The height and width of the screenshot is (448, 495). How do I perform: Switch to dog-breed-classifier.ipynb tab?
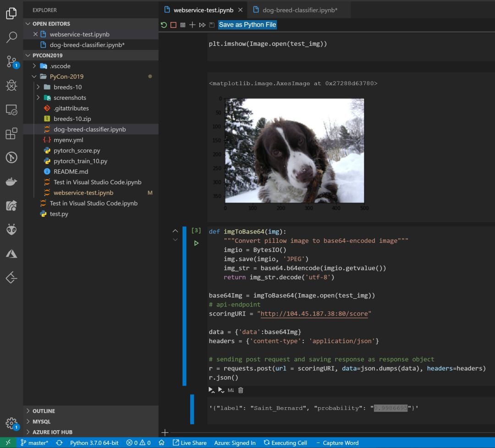click(x=300, y=10)
